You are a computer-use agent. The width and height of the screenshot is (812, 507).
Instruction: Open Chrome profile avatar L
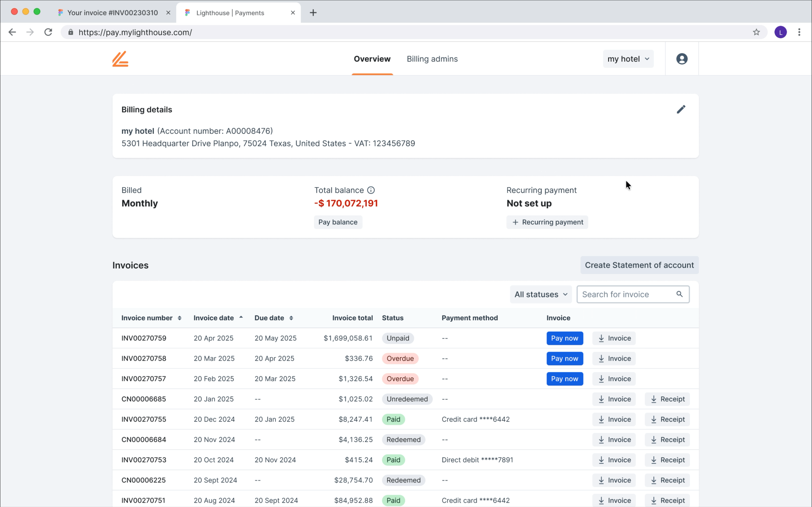tap(780, 32)
